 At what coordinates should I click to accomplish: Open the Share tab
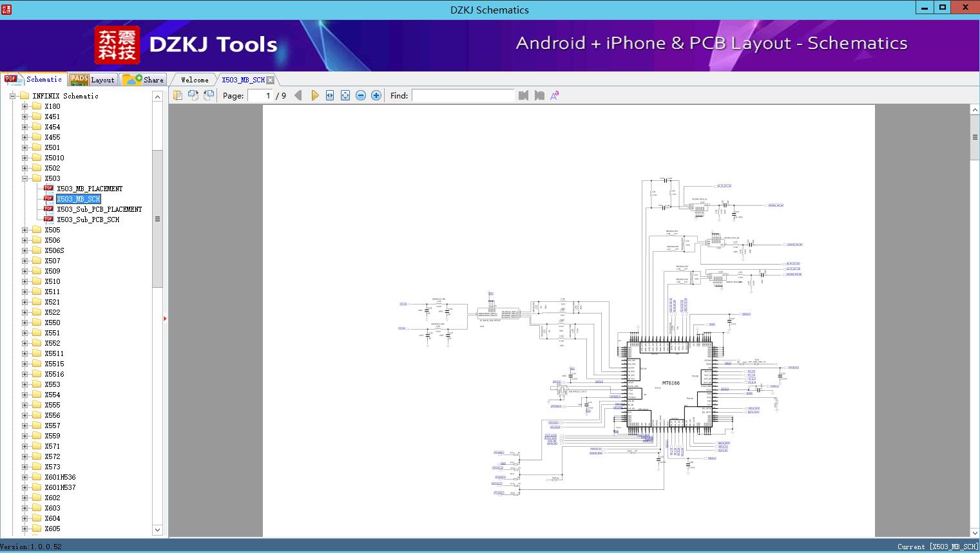pos(144,80)
